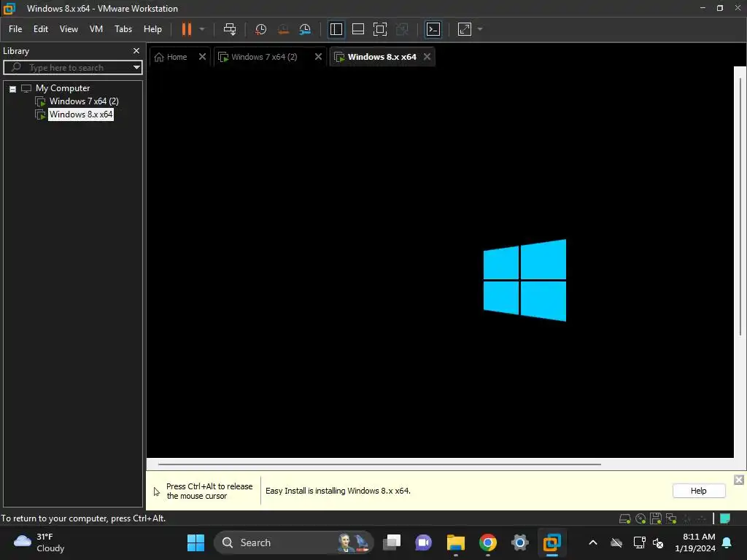Viewport: 747px width, 560px height.
Task: Click the greyed-out Unity mode icon
Action: point(402,29)
